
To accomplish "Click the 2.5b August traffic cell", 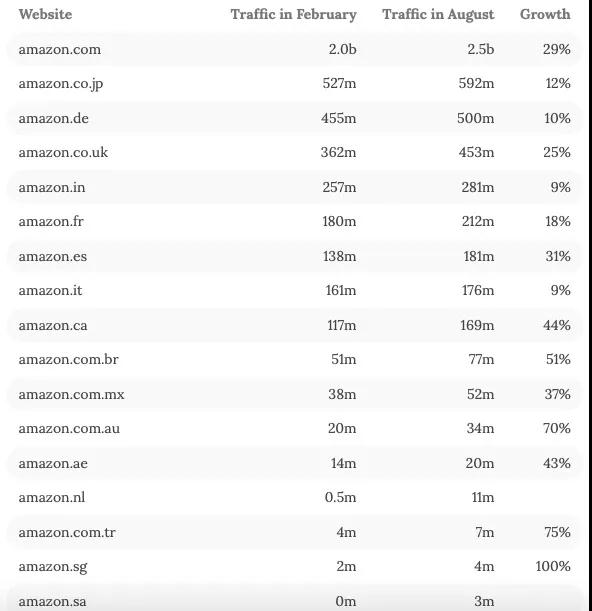I will pos(481,49).
